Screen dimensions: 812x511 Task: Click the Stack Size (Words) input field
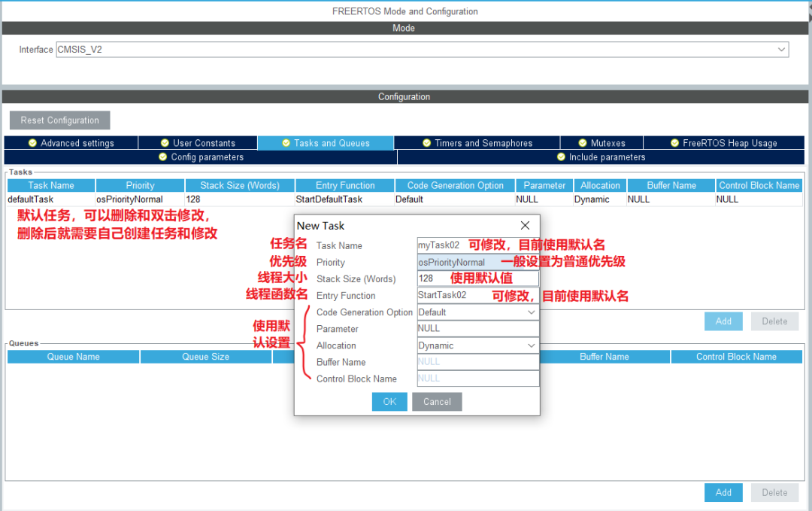pyautogui.click(x=478, y=278)
